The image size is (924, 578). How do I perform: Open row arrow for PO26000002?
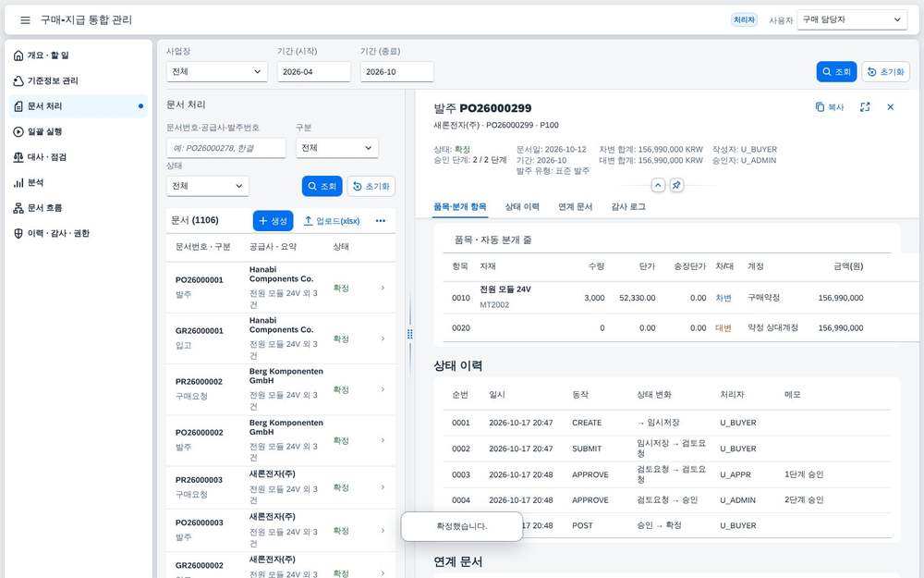[383, 440]
